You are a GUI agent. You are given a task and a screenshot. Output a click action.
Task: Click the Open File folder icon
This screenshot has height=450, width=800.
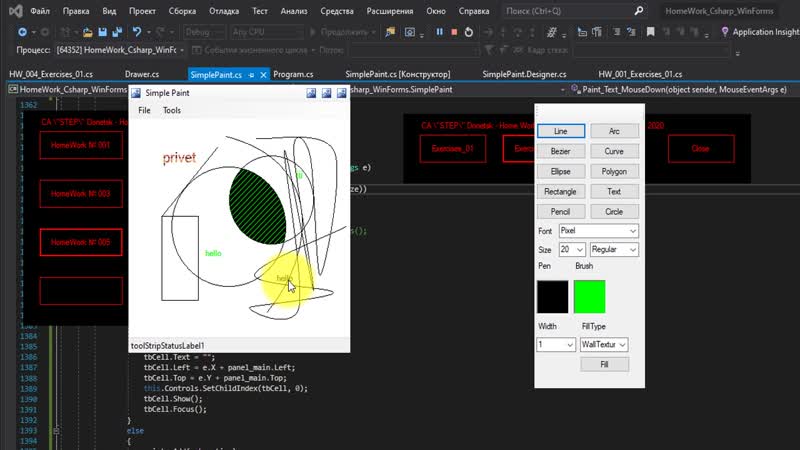(88, 32)
